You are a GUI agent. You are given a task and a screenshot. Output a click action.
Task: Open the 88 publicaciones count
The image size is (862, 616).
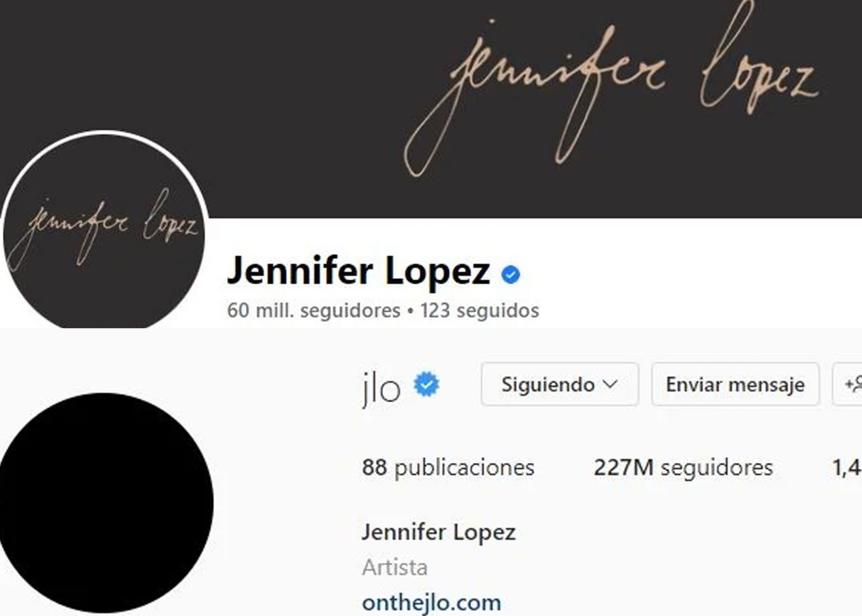click(448, 467)
